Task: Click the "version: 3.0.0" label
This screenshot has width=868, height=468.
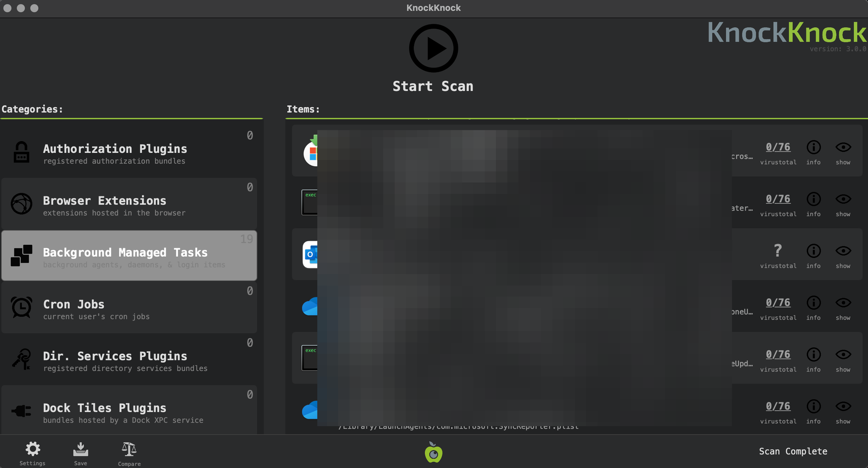Action: pos(838,49)
